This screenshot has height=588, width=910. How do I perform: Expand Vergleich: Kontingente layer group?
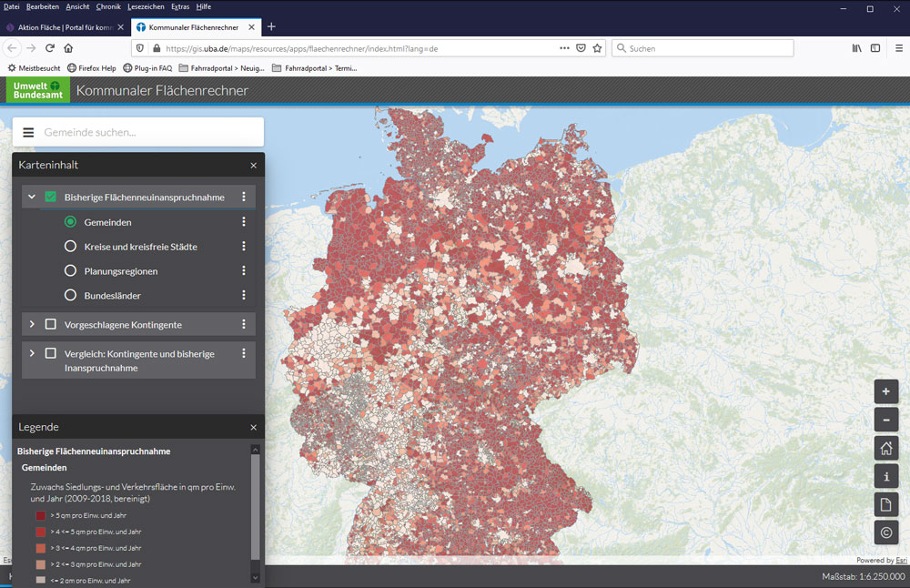pyautogui.click(x=32, y=353)
